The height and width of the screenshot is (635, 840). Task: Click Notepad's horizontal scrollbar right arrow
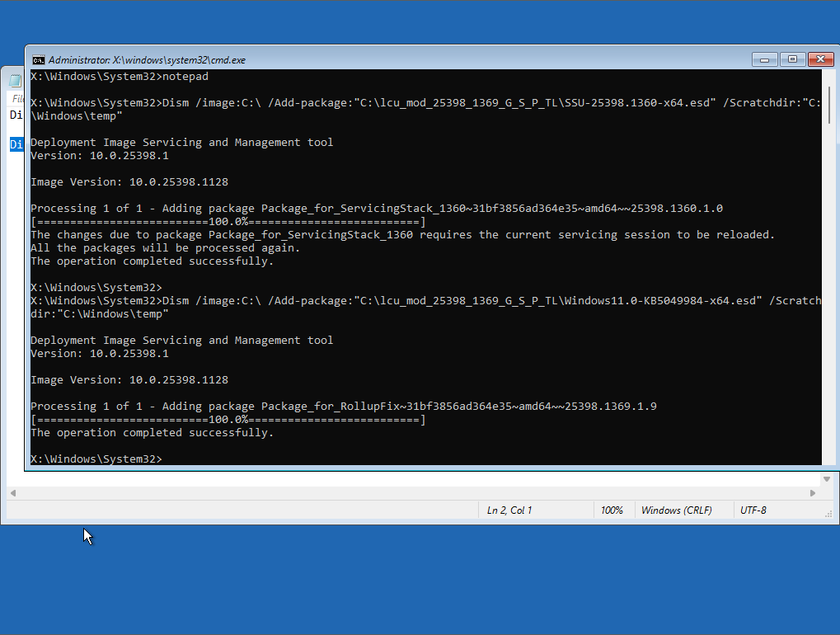click(x=813, y=493)
